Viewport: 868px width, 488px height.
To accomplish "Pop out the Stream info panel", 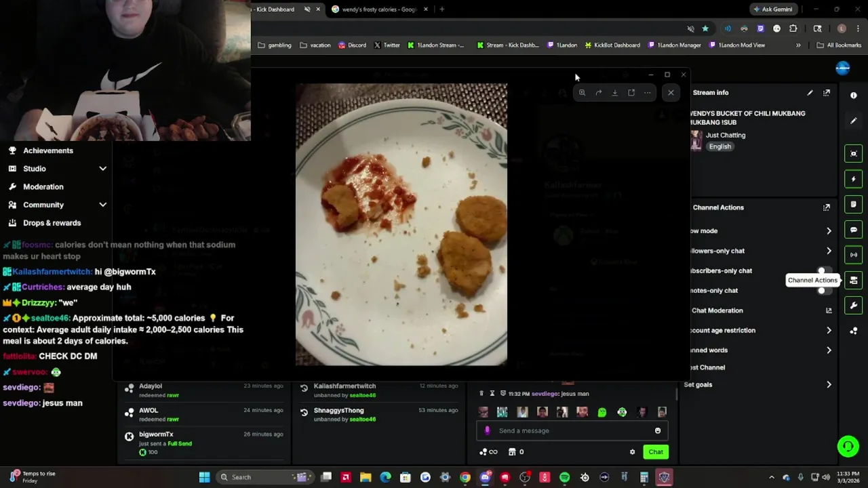I will point(827,93).
